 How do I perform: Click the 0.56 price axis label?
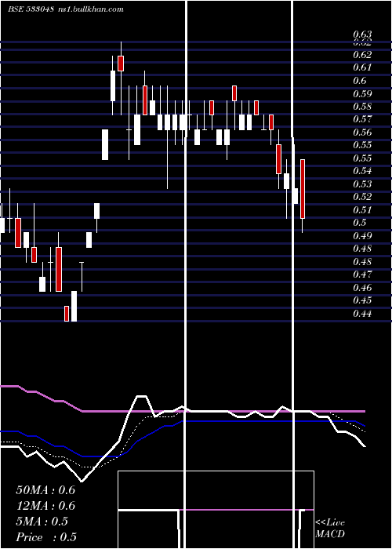362,132
